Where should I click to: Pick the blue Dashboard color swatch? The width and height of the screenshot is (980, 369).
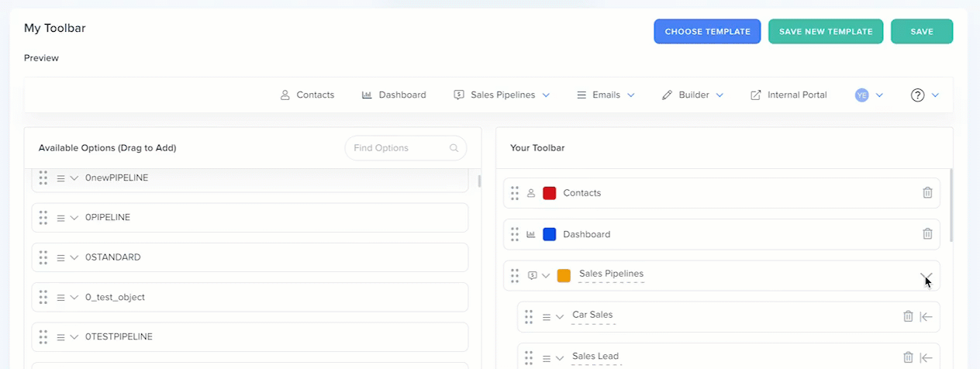click(550, 234)
